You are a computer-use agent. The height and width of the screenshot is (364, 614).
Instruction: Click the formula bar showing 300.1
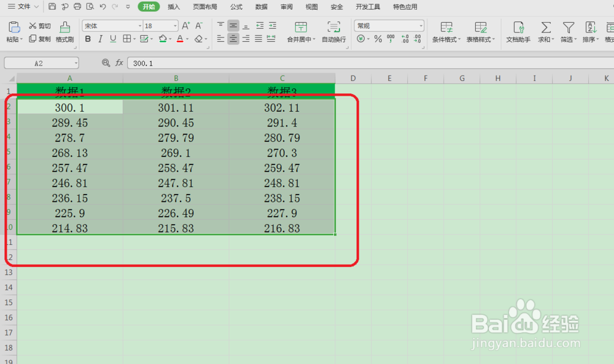point(370,63)
